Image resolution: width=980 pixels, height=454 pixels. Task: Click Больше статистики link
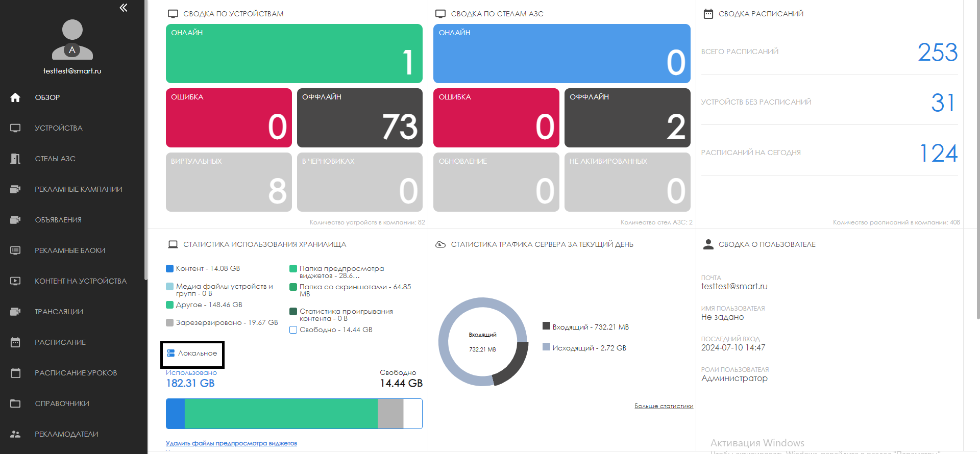click(664, 406)
